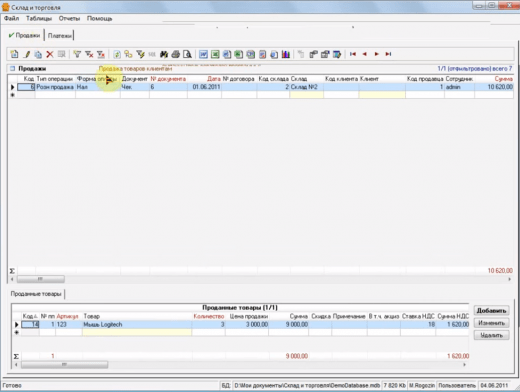Click the № документа column header

coord(168,79)
